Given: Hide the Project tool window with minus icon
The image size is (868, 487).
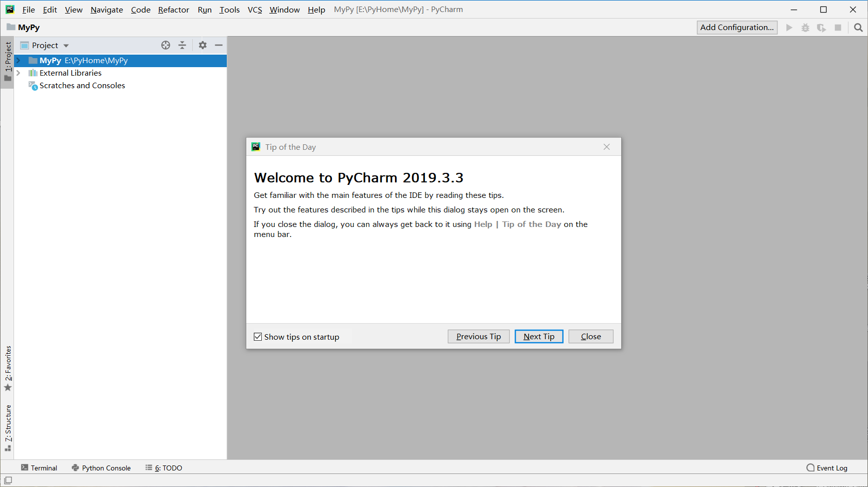Looking at the screenshot, I should (219, 45).
